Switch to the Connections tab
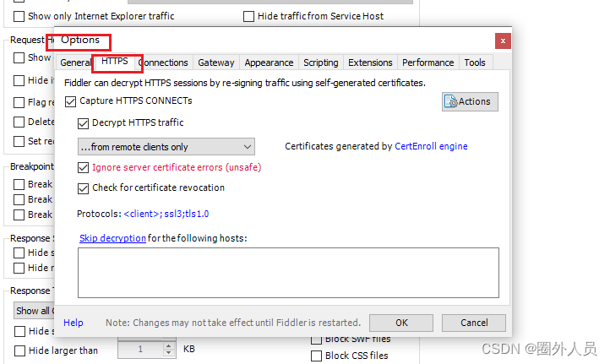The height and width of the screenshot is (364, 610). point(164,62)
